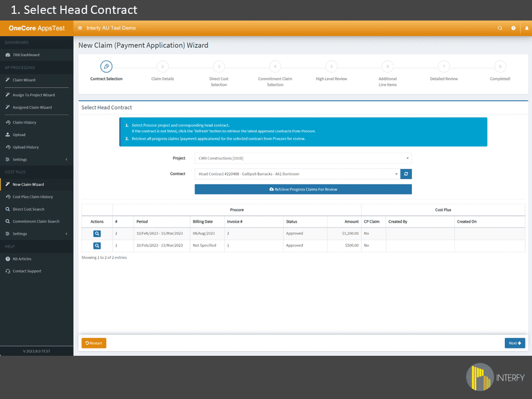Viewport: 532px width, 399px height.
Task: Click the New Claim Wizard wand icon
Action: [x=8, y=184]
